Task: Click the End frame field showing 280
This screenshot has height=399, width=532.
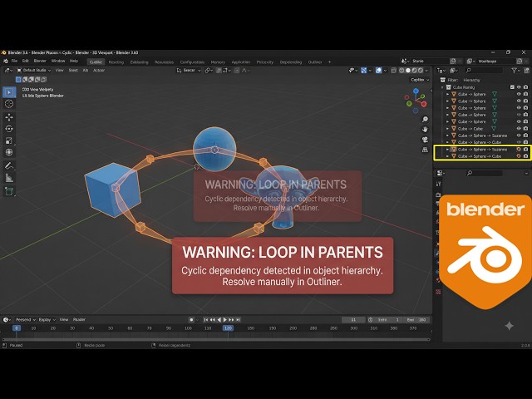Action: point(416,319)
